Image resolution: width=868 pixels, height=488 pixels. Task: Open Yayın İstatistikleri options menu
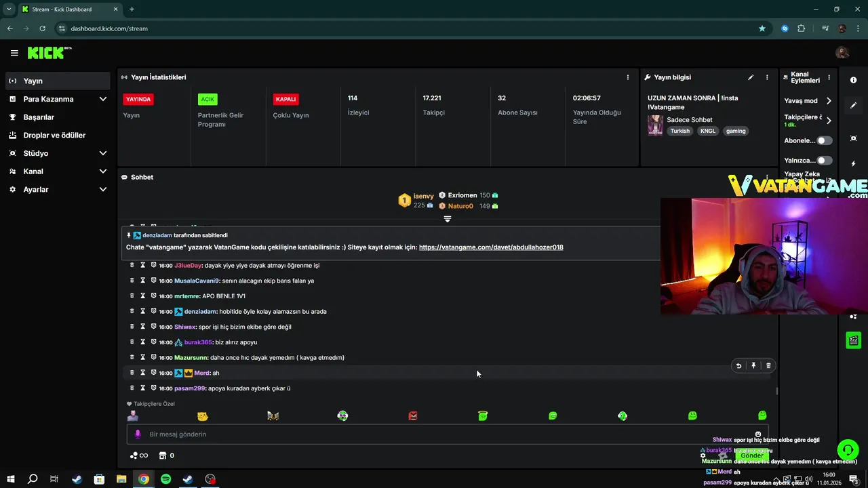[628, 77]
